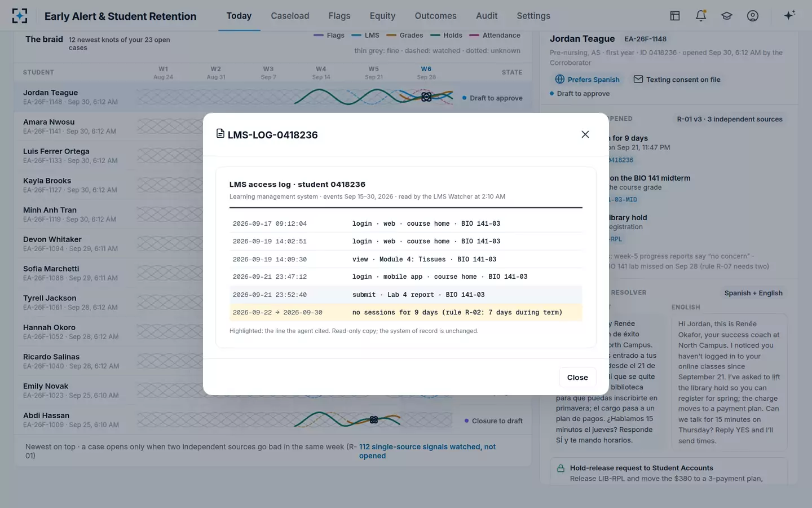Go to the Flags tab
The height and width of the screenshot is (508, 812).
click(x=339, y=16)
